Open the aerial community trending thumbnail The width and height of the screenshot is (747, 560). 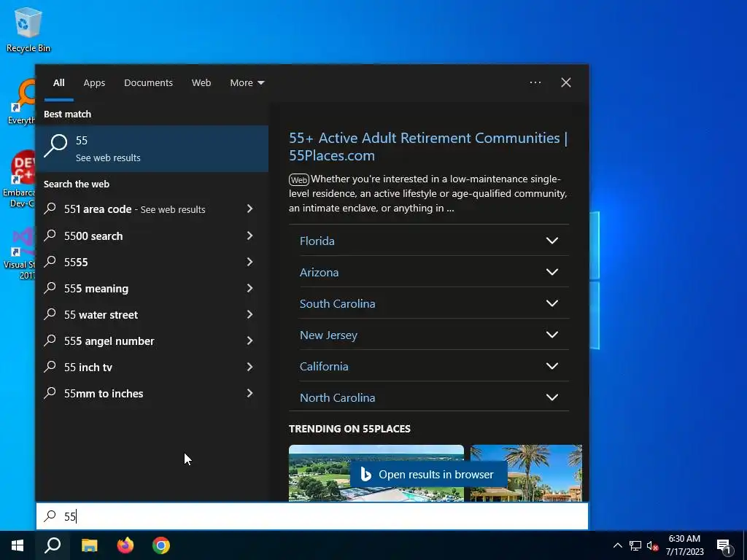(376, 472)
